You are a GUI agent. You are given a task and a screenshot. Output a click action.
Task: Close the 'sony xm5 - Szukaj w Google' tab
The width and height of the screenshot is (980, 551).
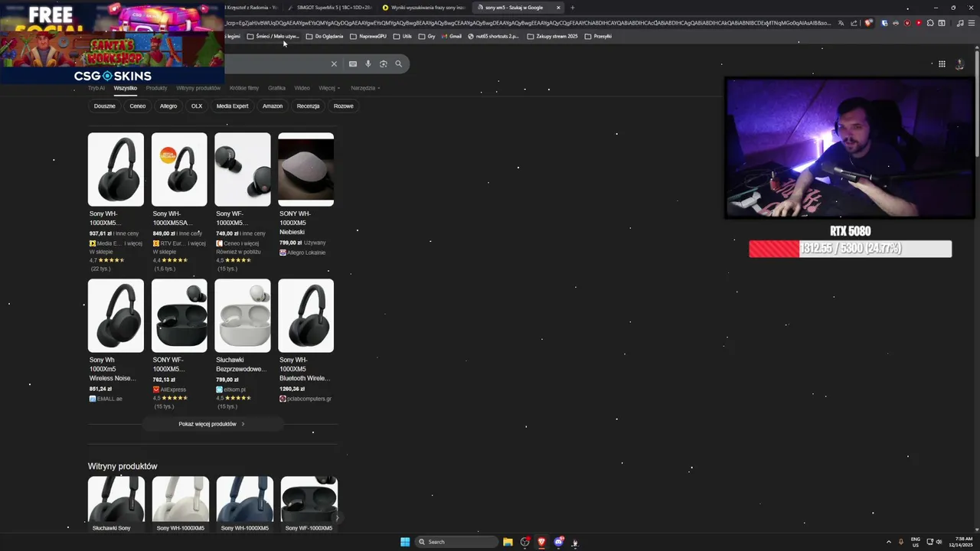tap(558, 8)
